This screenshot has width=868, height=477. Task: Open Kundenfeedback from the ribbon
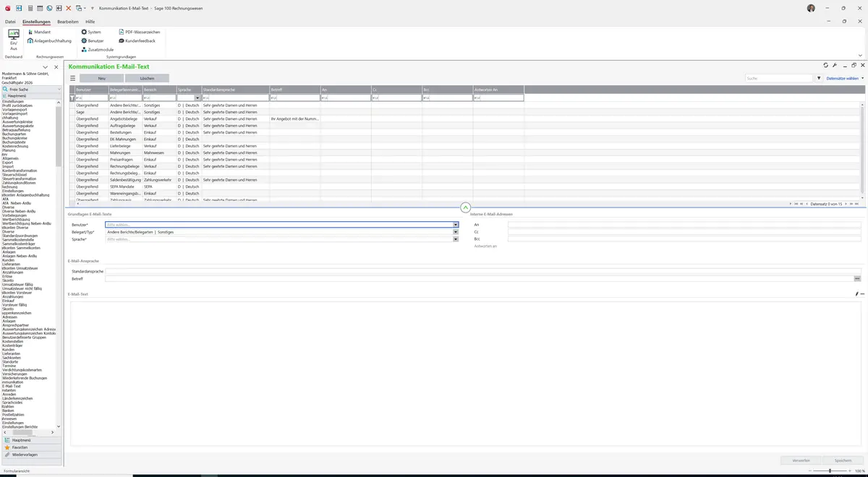click(137, 40)
